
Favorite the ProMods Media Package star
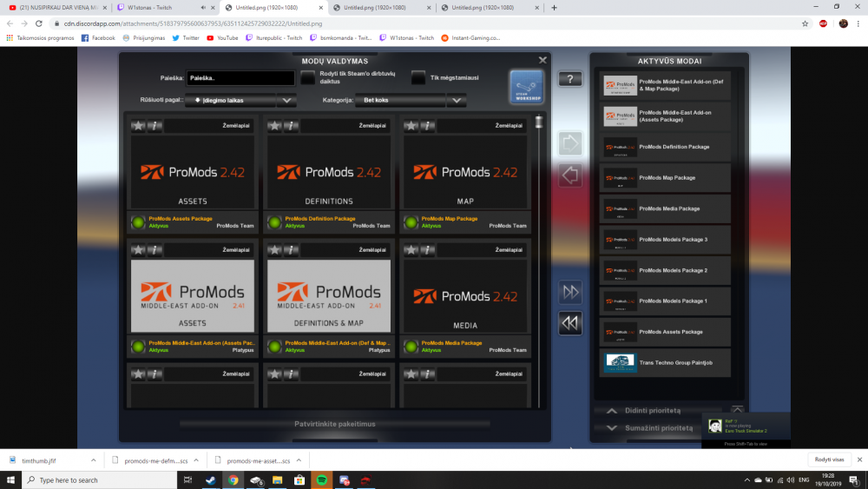(x=411, y=250)
